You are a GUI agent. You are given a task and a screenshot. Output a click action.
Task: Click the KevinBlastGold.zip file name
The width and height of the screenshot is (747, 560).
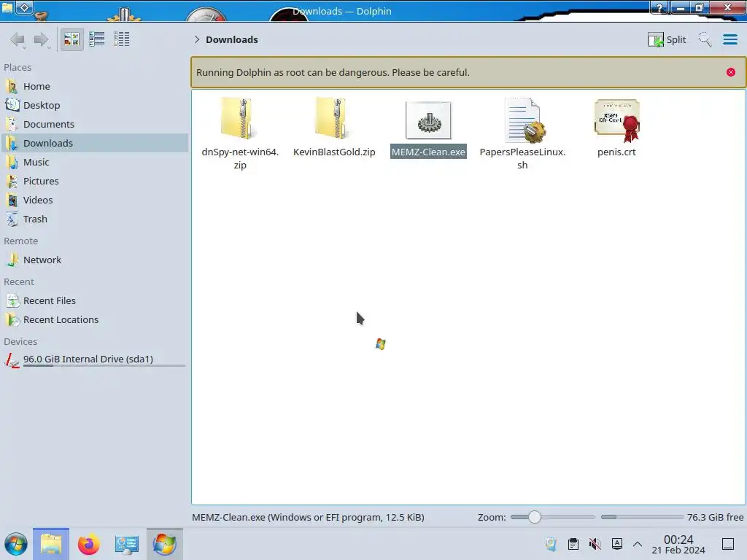[334, 152]
